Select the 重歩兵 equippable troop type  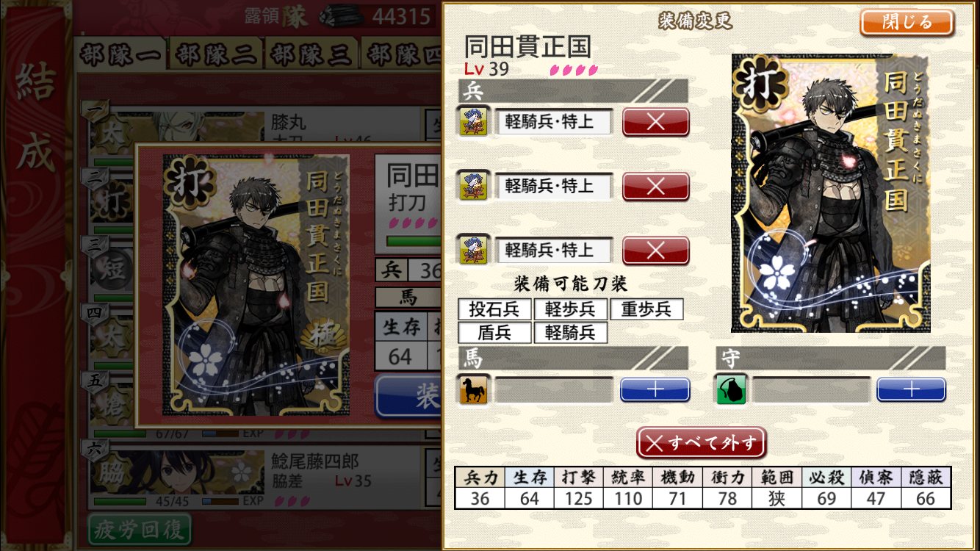[x=646, y=309]
